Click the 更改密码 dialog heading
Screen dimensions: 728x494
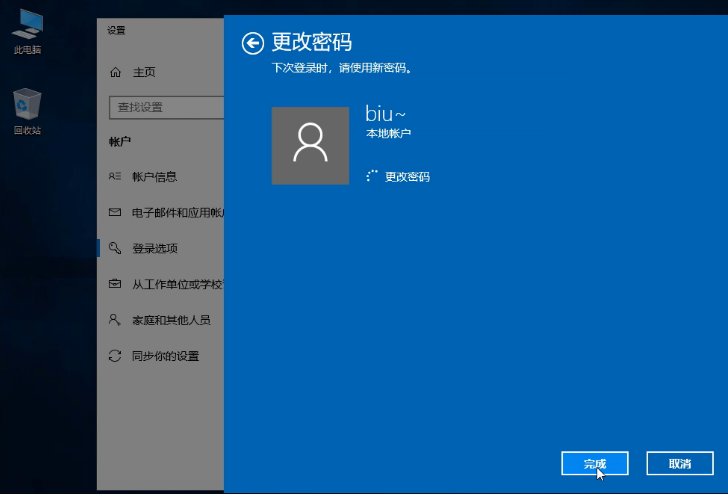(x=312, y=42)
